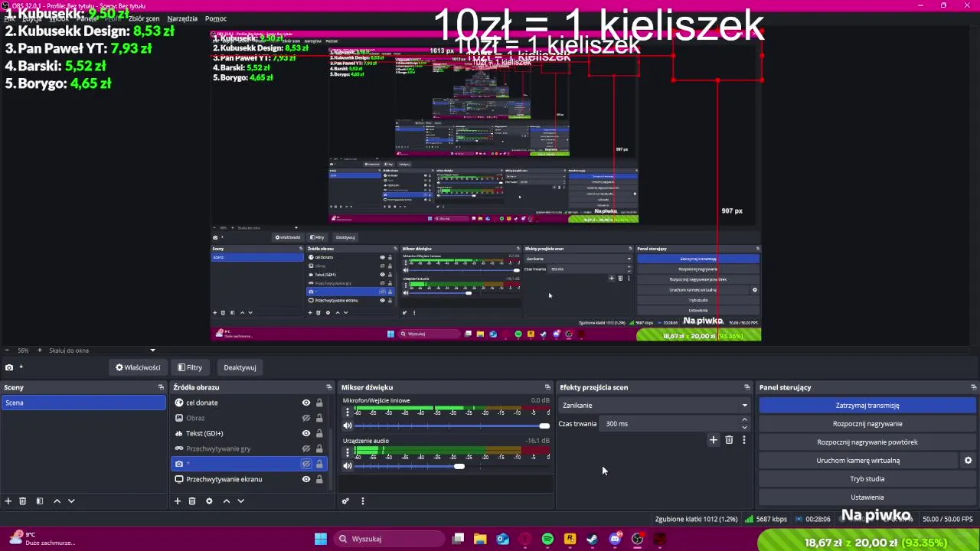Open the Zbiór scen menu
The height and width of the screenshot is (551, 980).
click(144, 18)
